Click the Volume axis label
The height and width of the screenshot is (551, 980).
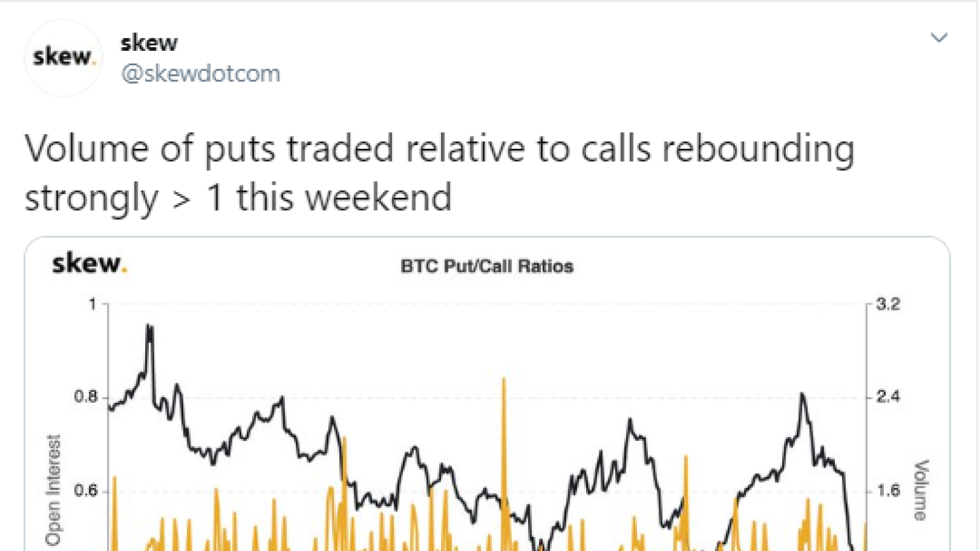click(x=921, y=490)
